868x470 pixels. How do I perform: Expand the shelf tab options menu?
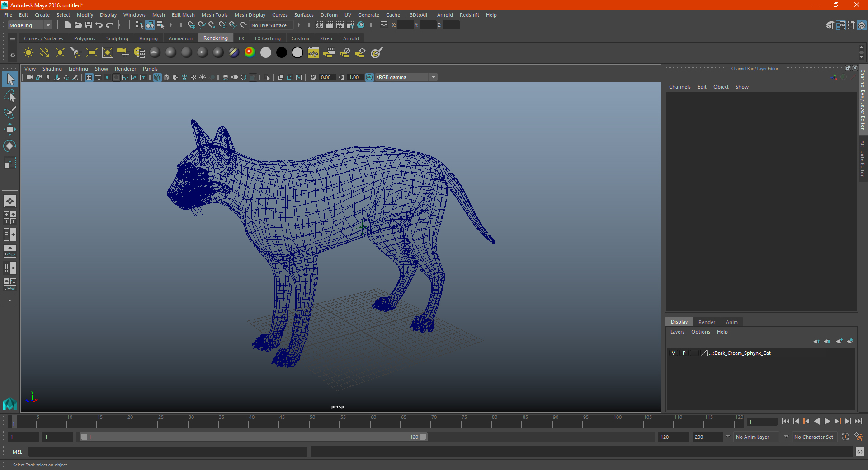pyautogui.click(x=13, y=39)
